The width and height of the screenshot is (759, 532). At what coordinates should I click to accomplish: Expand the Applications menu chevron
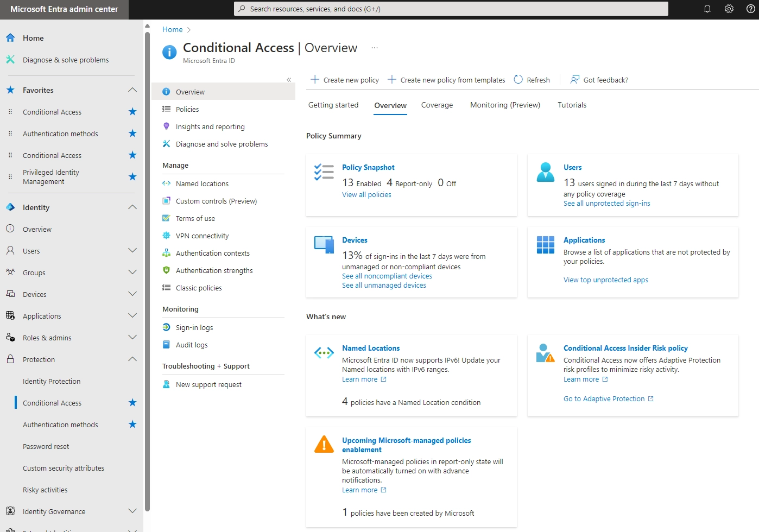(132, 316)
